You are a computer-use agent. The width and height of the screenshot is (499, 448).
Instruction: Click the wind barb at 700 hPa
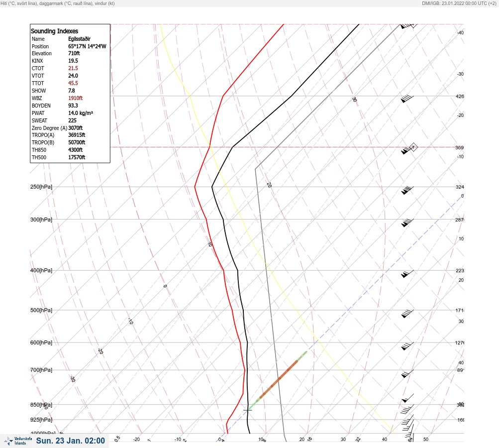tap(407, 373)
